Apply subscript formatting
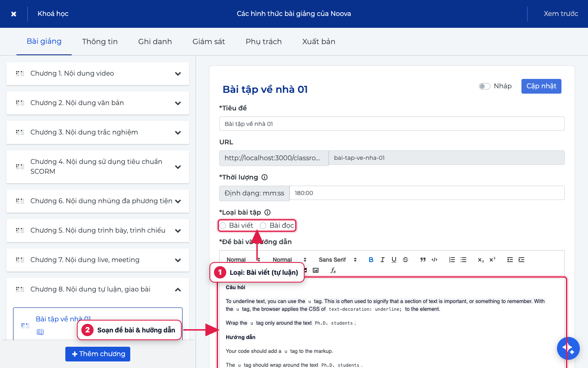 click(x=481, y=260)
